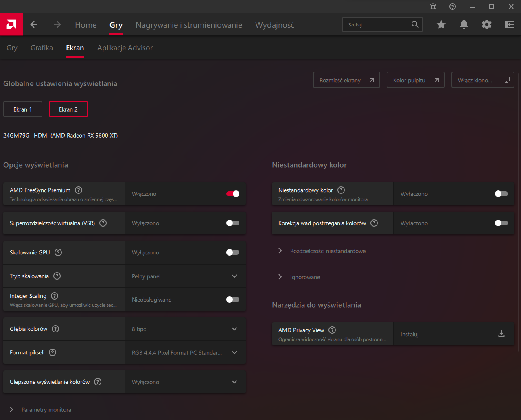The width and height of the screenshot is (521, 420).
Task: Expand Ignorowane section
Action: 299,277
